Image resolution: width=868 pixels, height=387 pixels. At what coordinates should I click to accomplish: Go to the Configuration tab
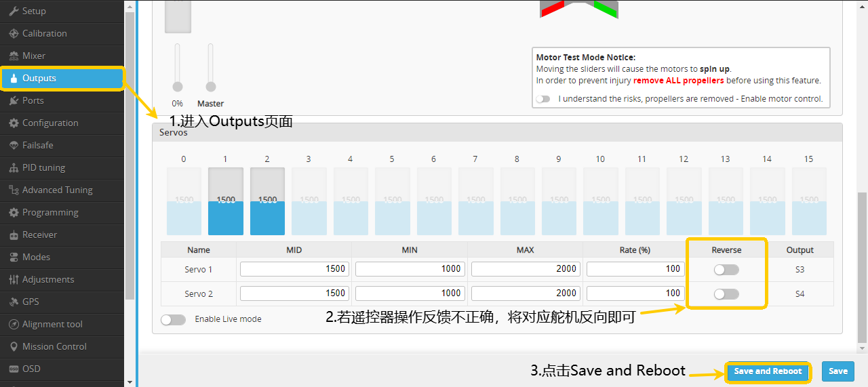62,123
